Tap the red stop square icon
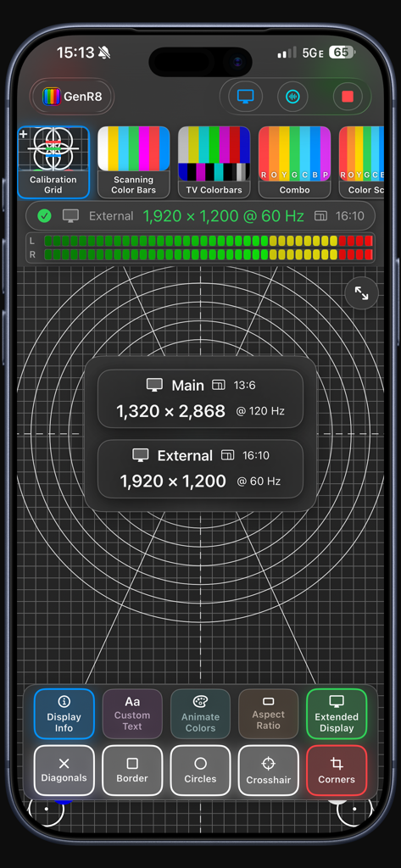Image resolution: width=401 pixels, height=868 pixels. click(348, 97)
